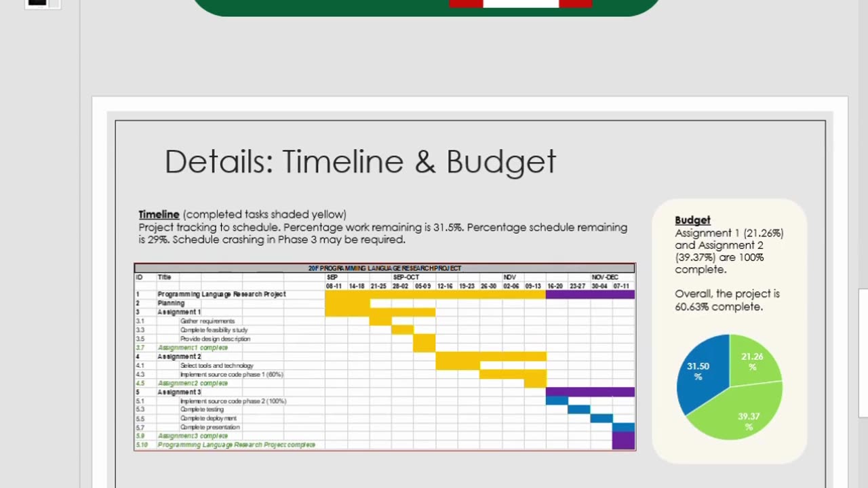Click the blue bar in the Complete testing row

(578, 409)
